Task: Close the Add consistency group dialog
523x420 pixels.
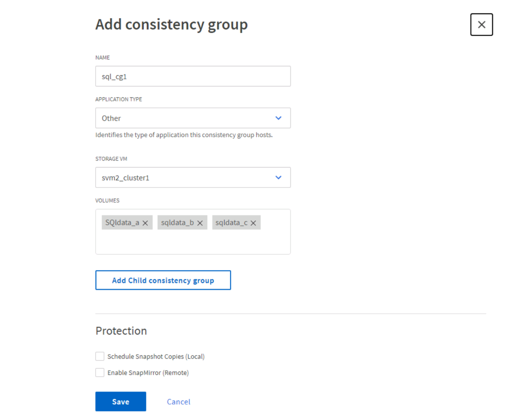Action: coord(482,25)
